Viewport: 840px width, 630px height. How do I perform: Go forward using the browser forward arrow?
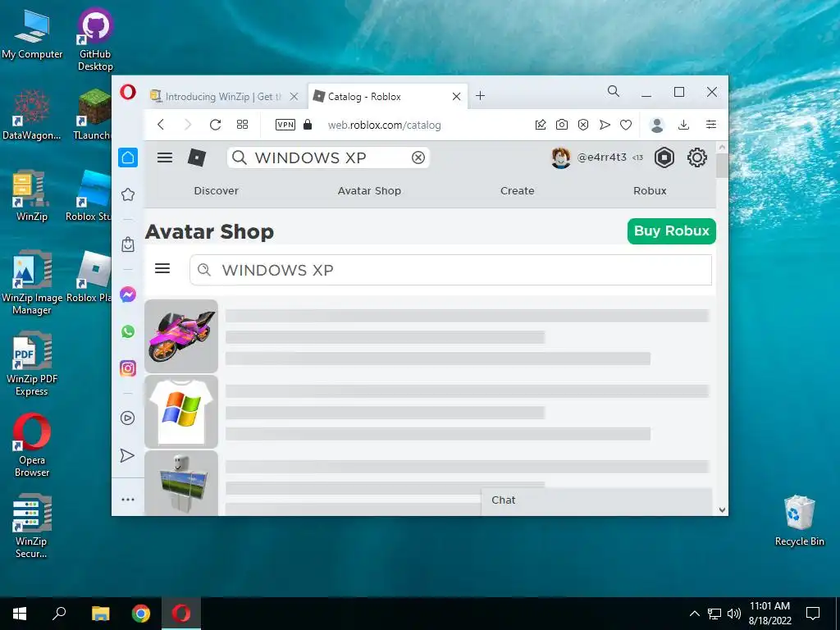click(188, 125)
